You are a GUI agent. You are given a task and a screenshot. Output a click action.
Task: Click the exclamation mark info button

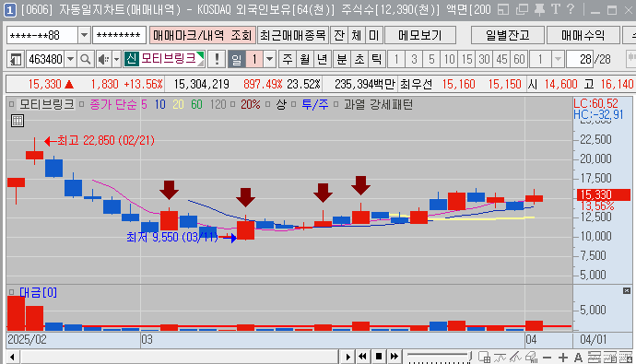[x=217, y=60]
